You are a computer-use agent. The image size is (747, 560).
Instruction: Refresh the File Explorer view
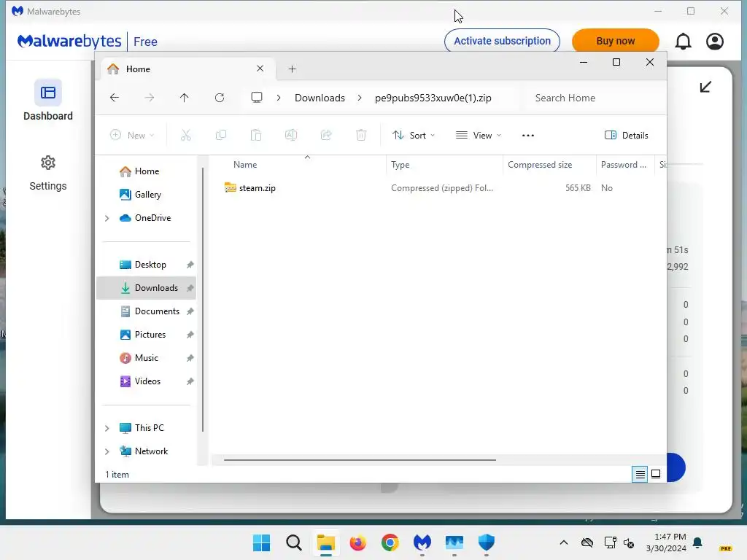coord(220,98)
